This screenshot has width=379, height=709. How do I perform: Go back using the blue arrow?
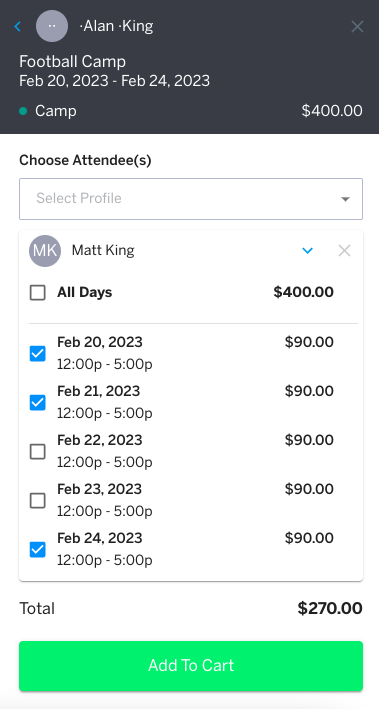pos(18,26)
